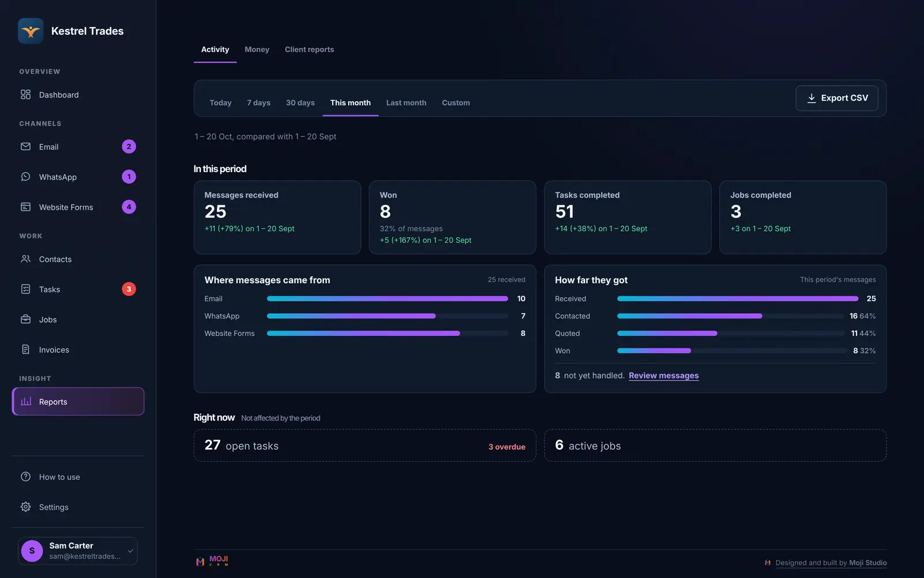Open the 6 active jobs card
This screenshot has width=924, height=578.
[716, 446]
